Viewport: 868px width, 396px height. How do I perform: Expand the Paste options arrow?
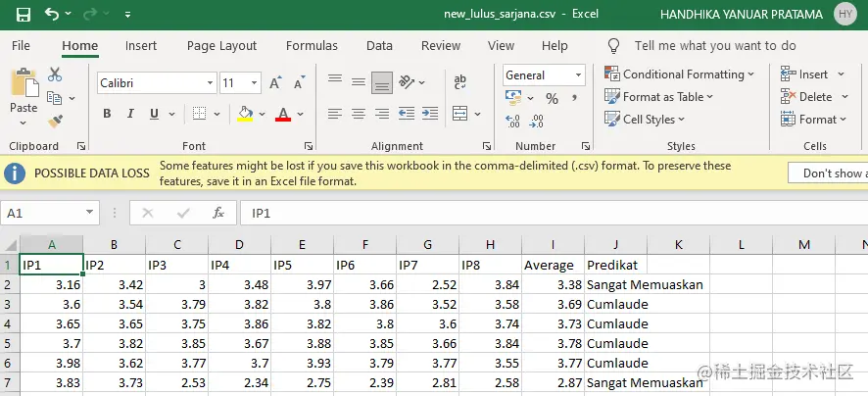point(24,123)
